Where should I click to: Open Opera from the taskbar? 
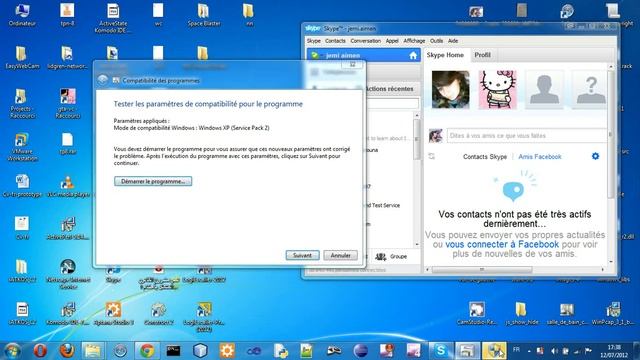point(40,351)
